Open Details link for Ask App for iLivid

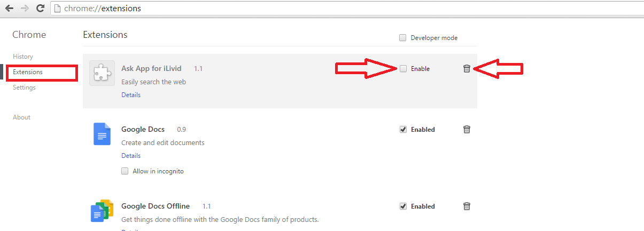tap(131, 95)
